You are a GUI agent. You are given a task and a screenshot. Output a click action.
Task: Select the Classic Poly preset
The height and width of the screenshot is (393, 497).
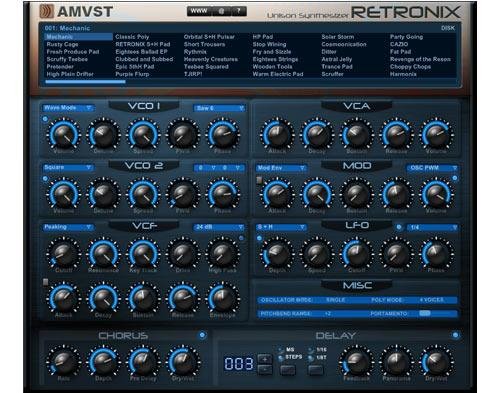[x=132, y=37]
